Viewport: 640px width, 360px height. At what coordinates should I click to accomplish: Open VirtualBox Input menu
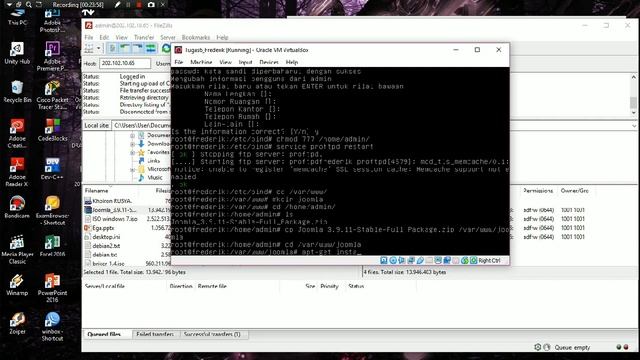pyautogui.click(x=245, y=62)
